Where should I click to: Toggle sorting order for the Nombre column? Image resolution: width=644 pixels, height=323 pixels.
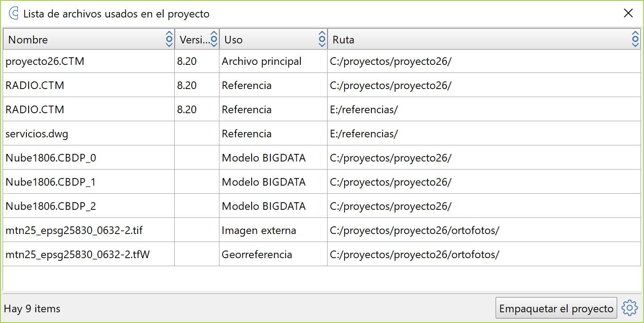point(169,39)
